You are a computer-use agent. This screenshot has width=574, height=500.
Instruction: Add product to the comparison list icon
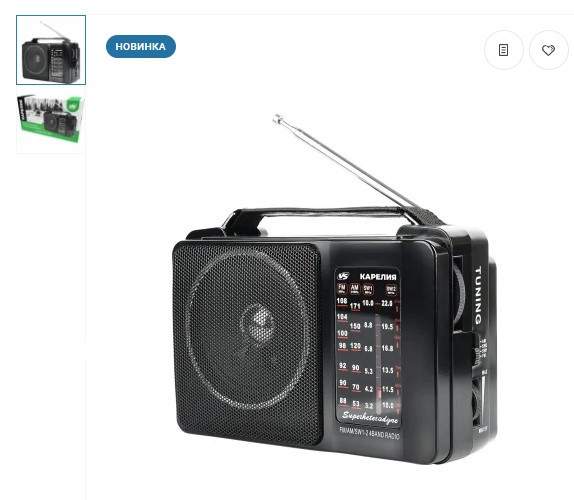tap(504, 50)
